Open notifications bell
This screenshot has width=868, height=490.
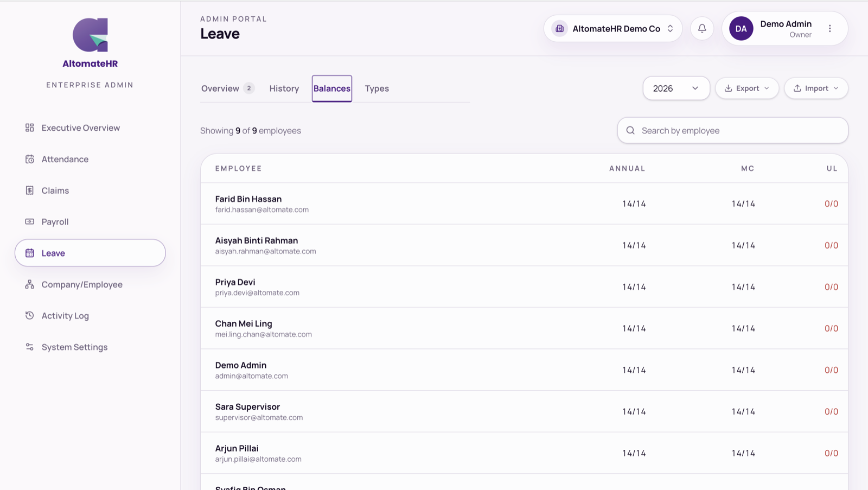tap(702, 28)
